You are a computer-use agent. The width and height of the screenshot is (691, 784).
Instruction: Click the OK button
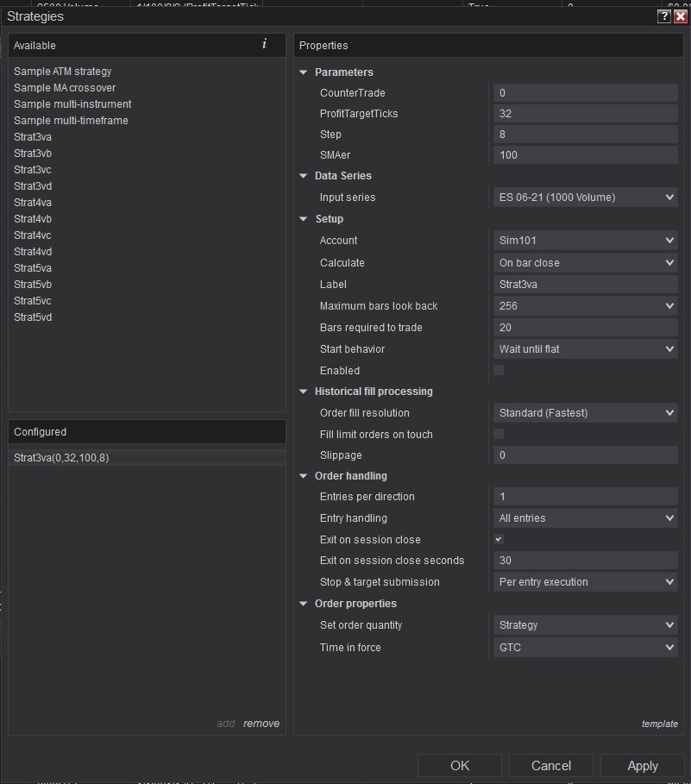(x=460, y=766)
